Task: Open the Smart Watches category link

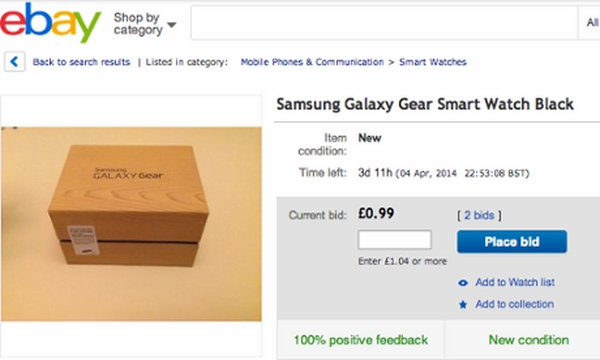Action: coord(433,62)
